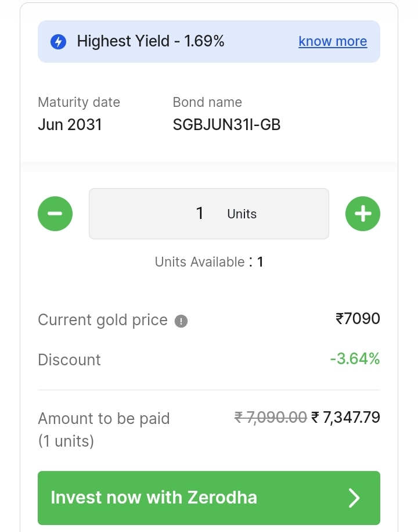This screenshot has height=532, width=418.
Task: Click the ₹7090 current gold price value
Action: click(x=358, y=318)
